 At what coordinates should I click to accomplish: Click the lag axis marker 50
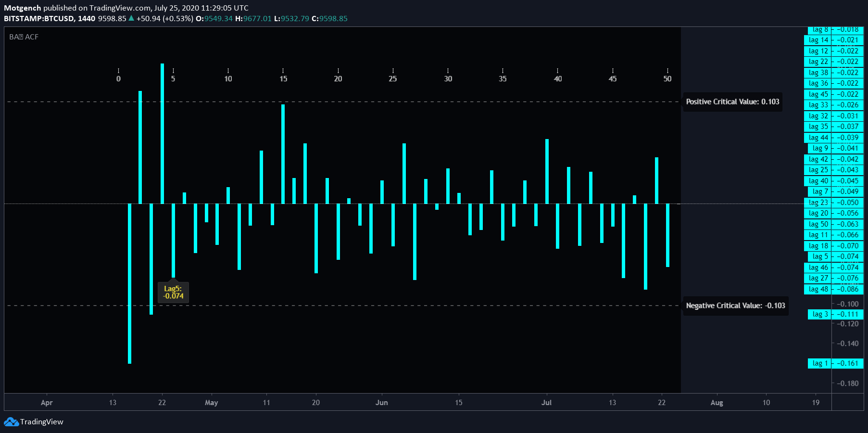coord(667,78)
